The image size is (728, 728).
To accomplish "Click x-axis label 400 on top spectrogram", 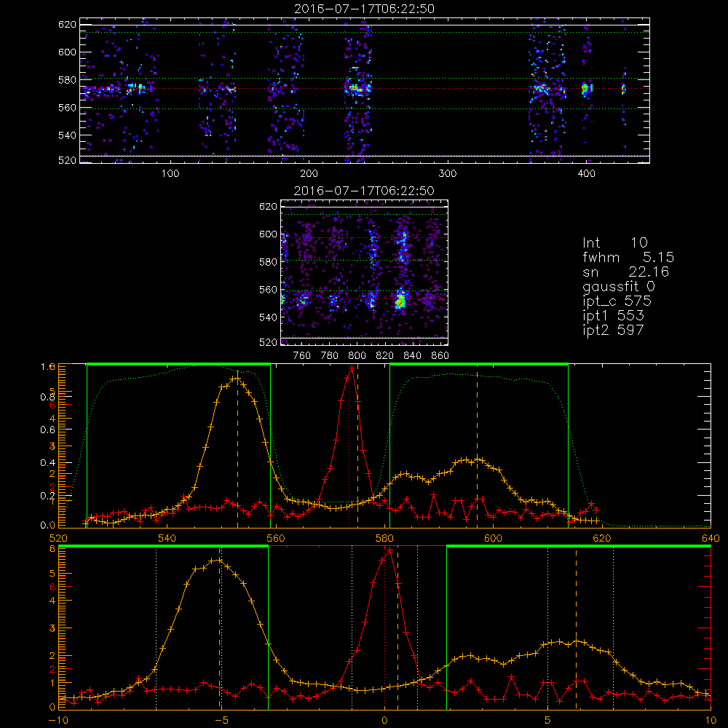I will tap(586, 174).
